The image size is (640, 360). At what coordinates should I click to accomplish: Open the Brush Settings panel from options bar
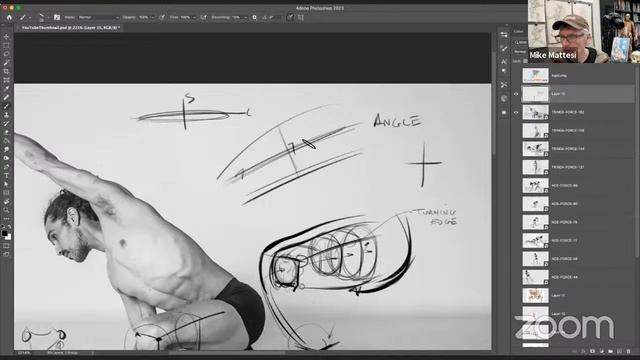click(x=57, y=18)
